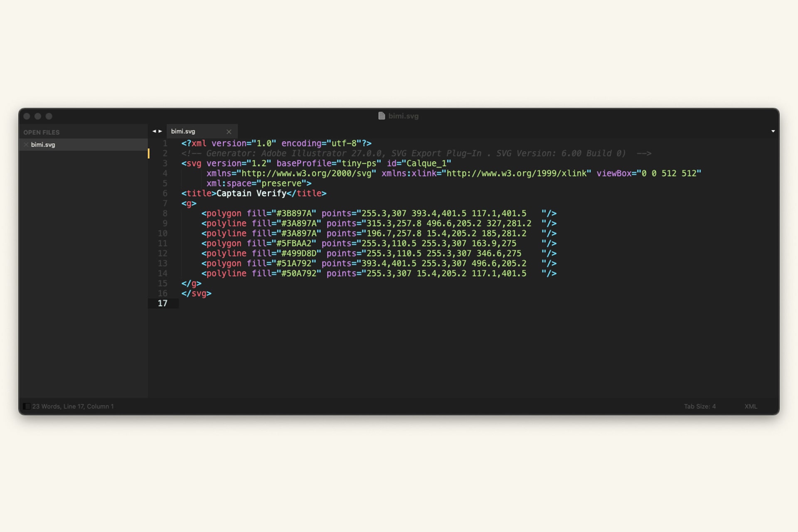This screenshot has height=532, width=798.
Task: Click line number 17 in the gutter
Action: (163, 303)
